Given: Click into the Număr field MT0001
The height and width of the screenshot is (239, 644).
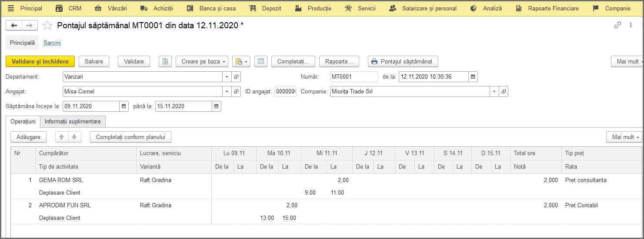Looking at the screenshot, I should 354,77.
